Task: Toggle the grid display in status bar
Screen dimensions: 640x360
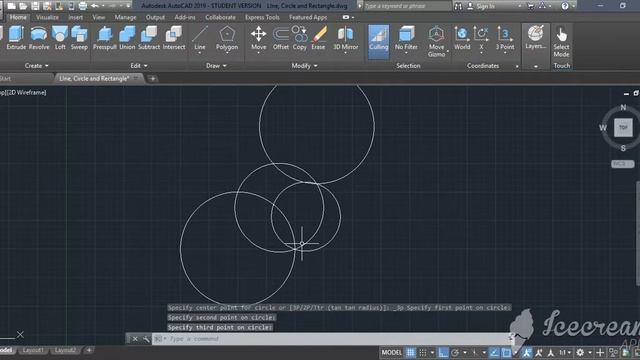Action: point(411,352)
